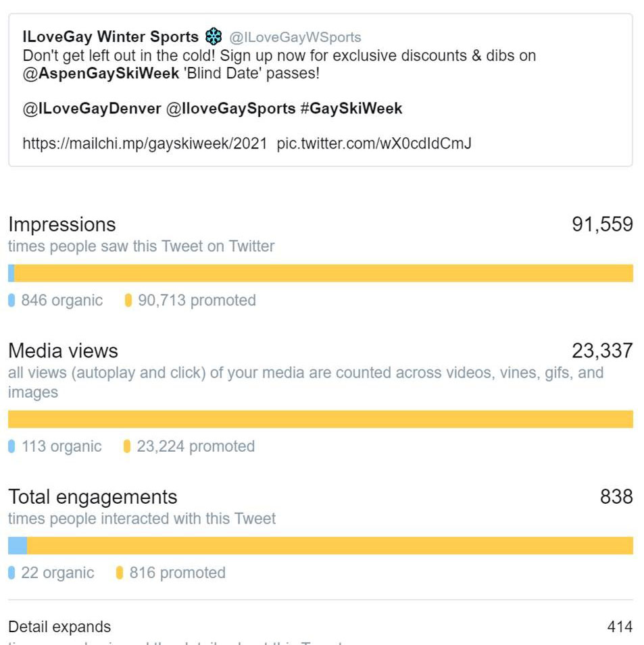644x645 pixels.
Task: Click the Detail expands row
Action: click(x=320, y=627)
